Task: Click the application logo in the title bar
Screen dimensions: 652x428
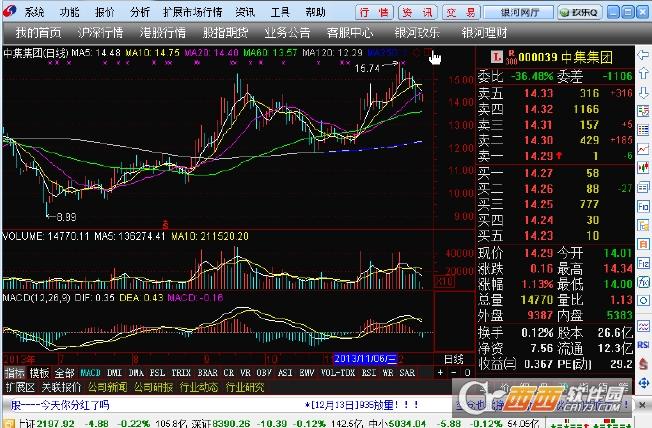Action: [x=10, y=12]
